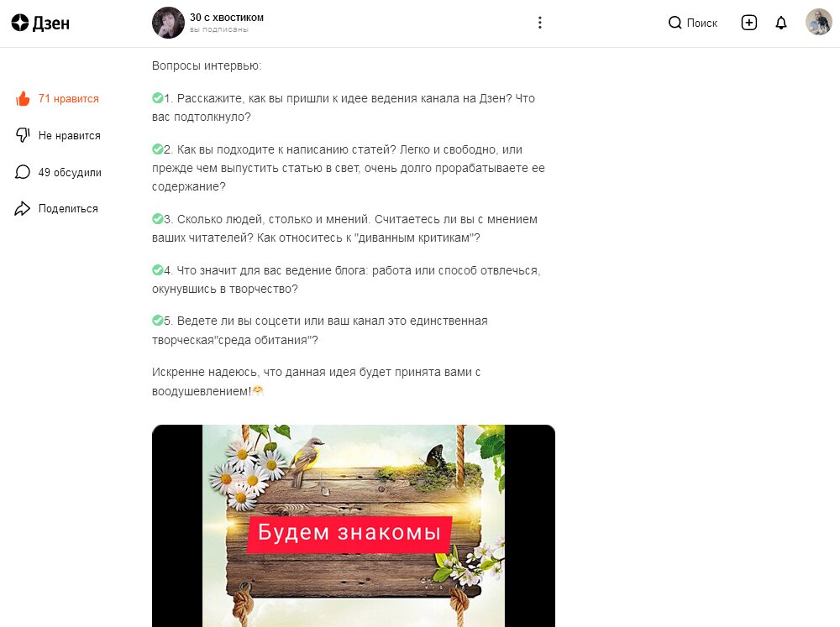The width and height of the screenshot is (840, 627).
Task: Click the Поиск search field text
Action: tap(701, 23)
